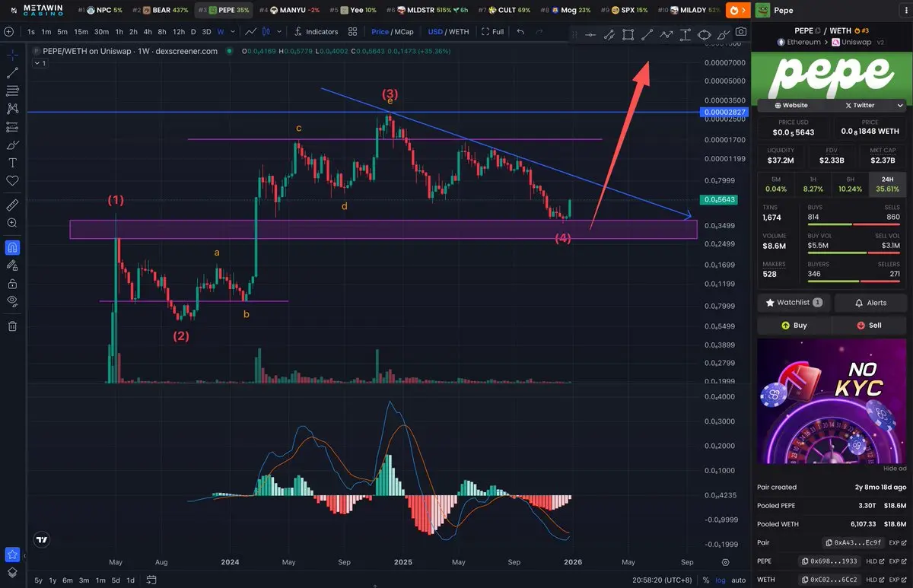Image resolution: width=913 pixels, height=588 pixels.
Task: Pick text height tool in floating toolbar
Action: [x=685, y=34]
